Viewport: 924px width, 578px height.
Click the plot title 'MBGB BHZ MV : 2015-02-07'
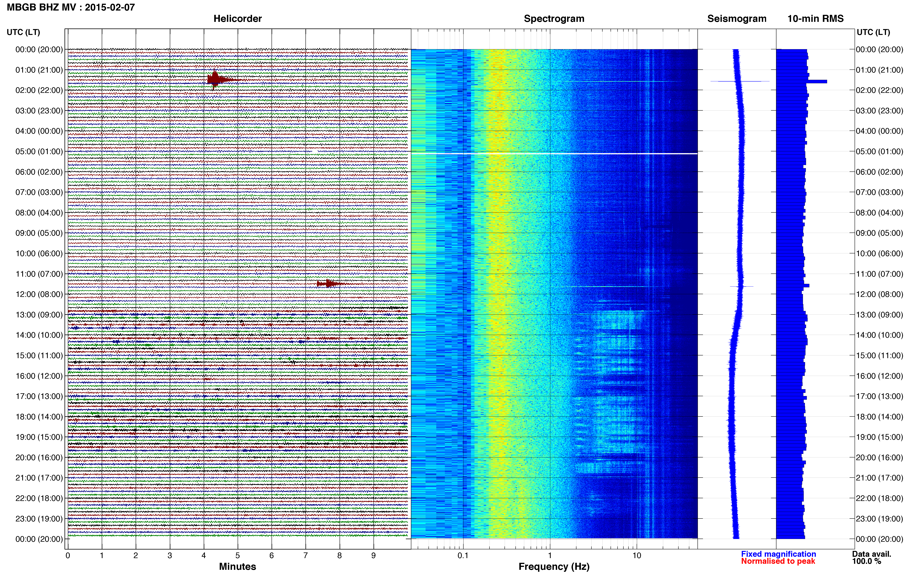71,7
